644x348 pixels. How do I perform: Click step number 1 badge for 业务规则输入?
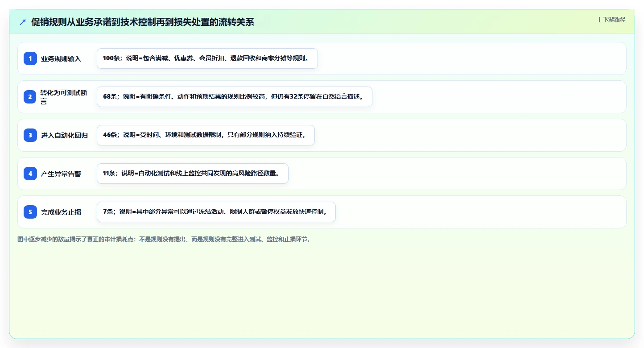click(30, 58)
